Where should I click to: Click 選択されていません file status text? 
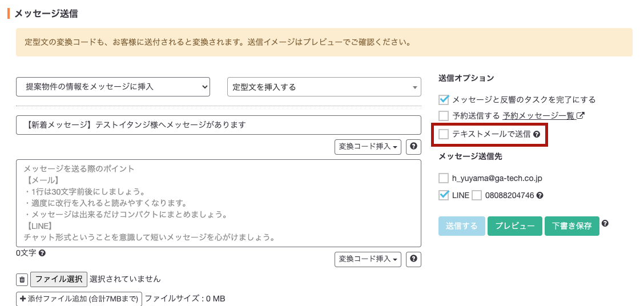pyautogui.click(x=125, y=279)
